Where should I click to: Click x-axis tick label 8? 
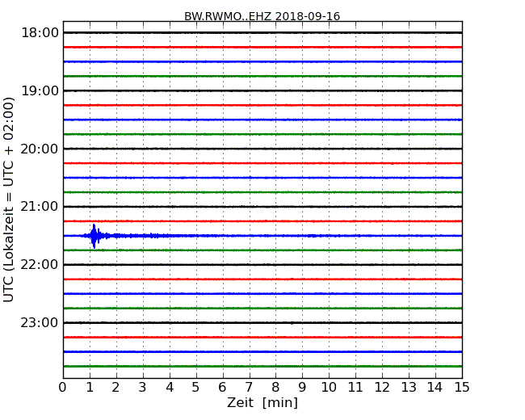point(276,388)
